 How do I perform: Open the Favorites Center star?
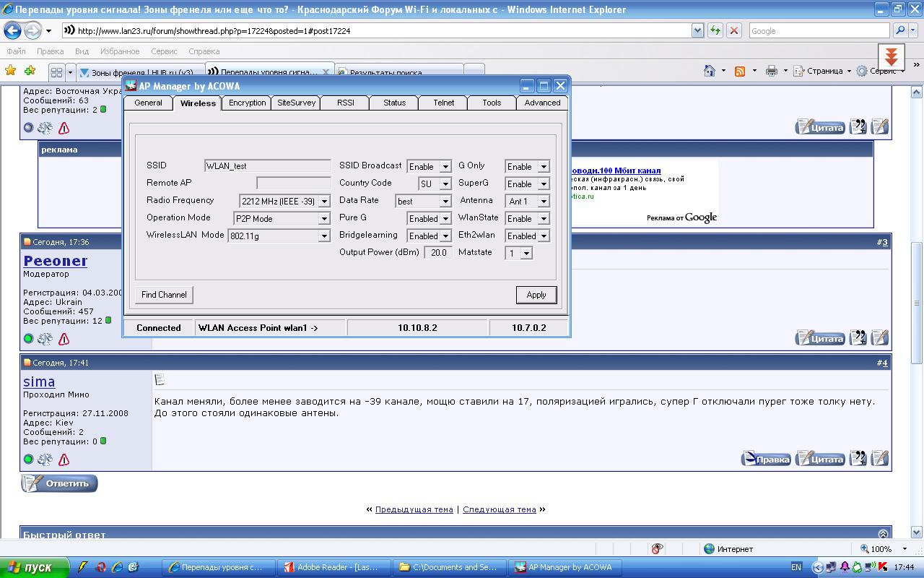point(11,71)
